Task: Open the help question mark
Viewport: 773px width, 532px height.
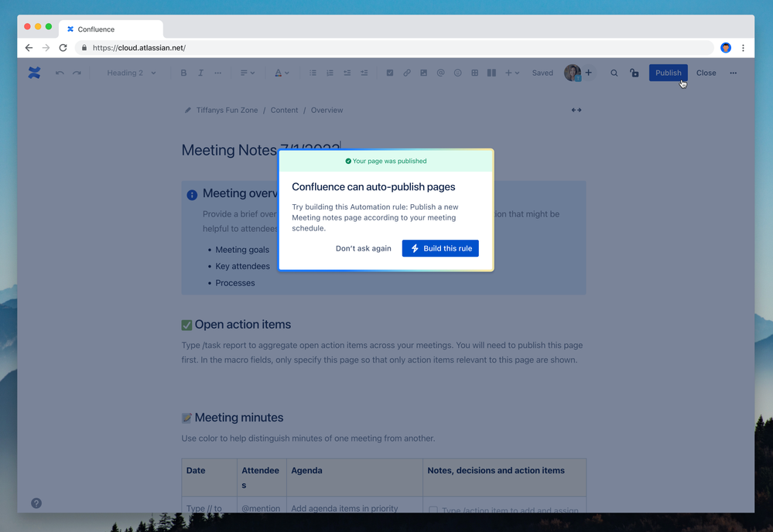Action: (36, 503)
